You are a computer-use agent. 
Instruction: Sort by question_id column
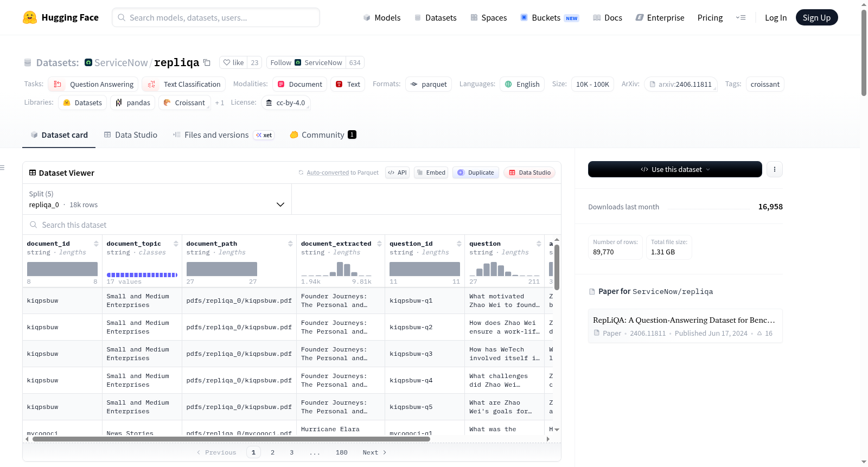click(459, 244)
